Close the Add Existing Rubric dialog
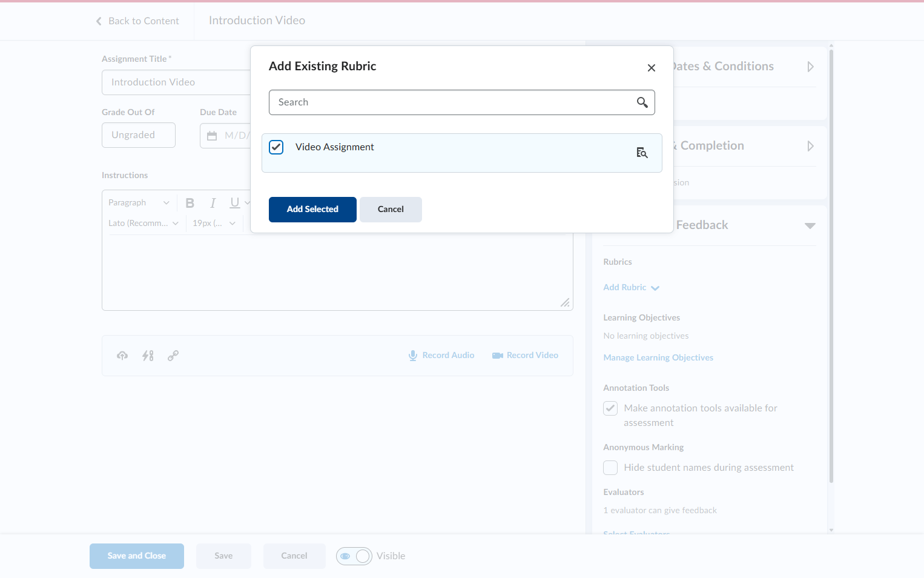The width and height of the screenshot is (924, 578). (x=652, y=68)
